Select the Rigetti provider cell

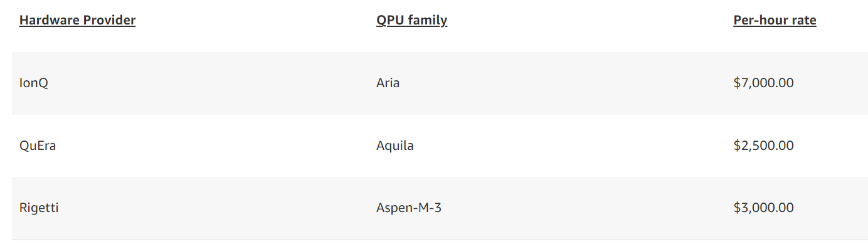coord(39,208)
